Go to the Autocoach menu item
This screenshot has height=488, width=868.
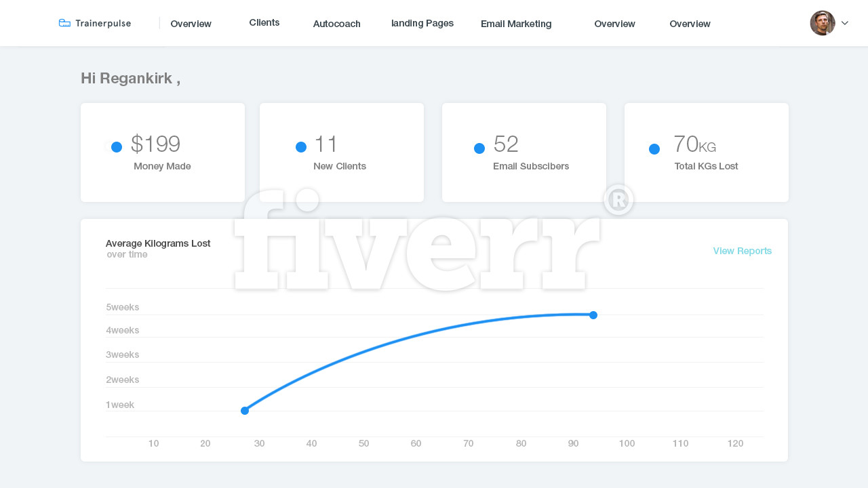click(337, 24)
